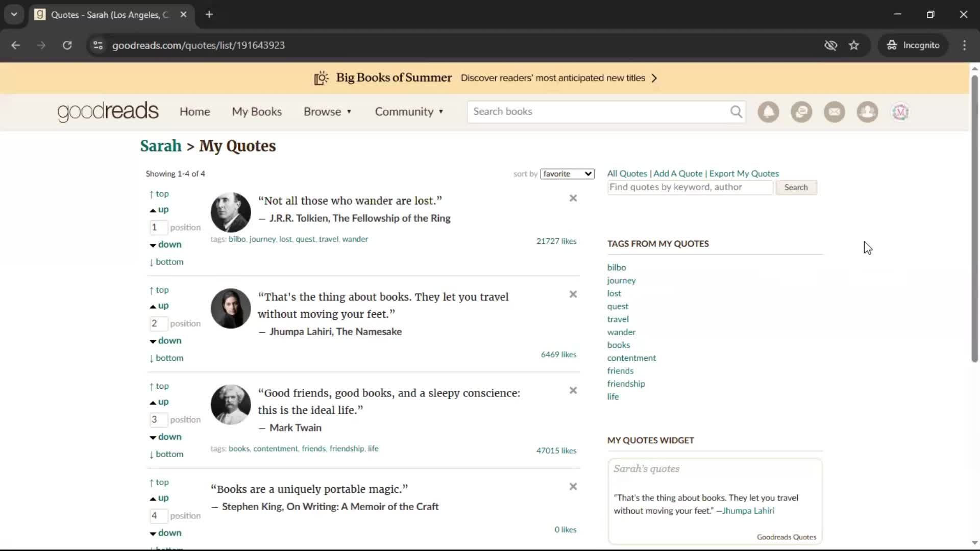This screenshot has width=980, height=551.
Task: Send the Mark Twain quote to bottom
Action: [166, 454]
